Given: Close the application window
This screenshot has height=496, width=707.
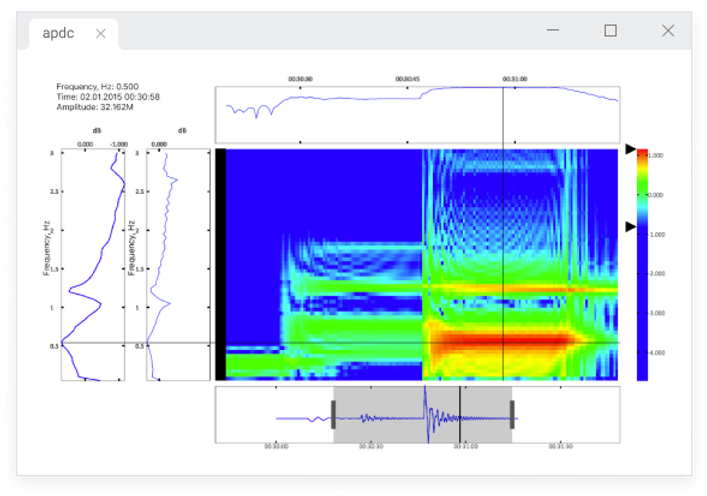Looking at the screenshot, I should (x=668, y=31).
